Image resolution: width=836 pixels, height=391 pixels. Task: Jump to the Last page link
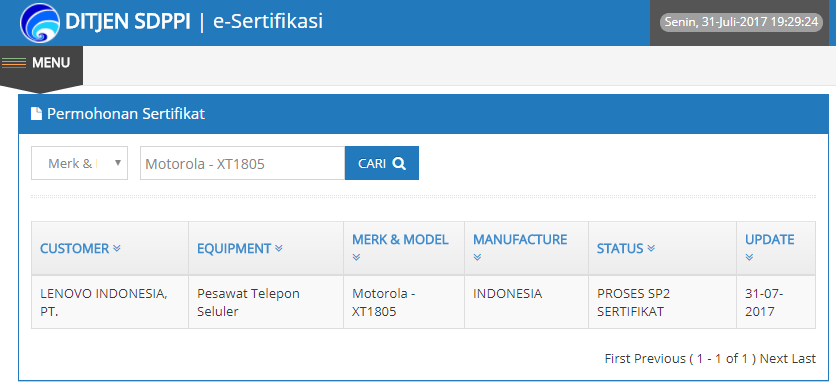(x=803, y=358)
